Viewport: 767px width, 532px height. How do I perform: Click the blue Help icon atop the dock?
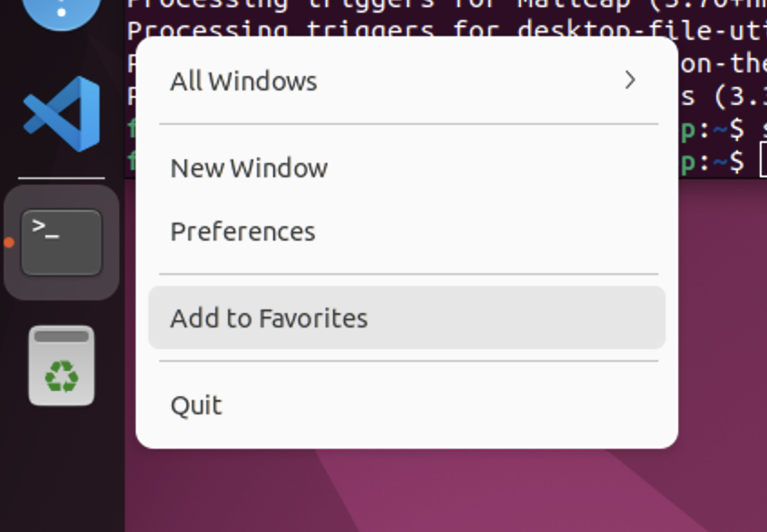coord(62,11)
